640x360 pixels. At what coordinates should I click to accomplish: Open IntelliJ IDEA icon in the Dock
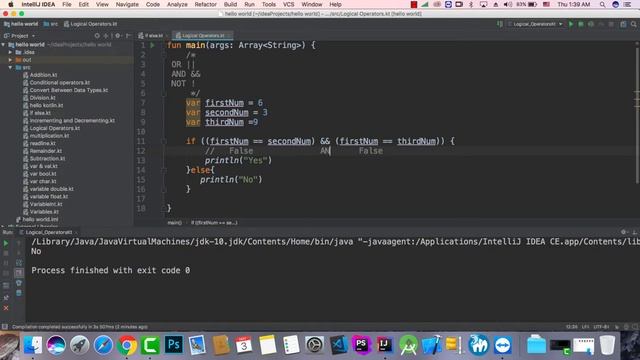[384, 345]
